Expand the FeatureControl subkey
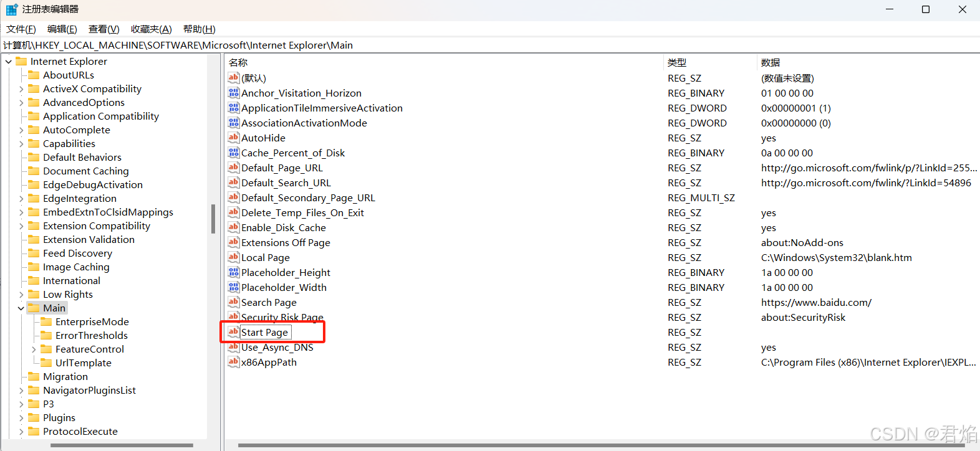The width and height of the screenshot is (980, 451). tap(34, 349)
